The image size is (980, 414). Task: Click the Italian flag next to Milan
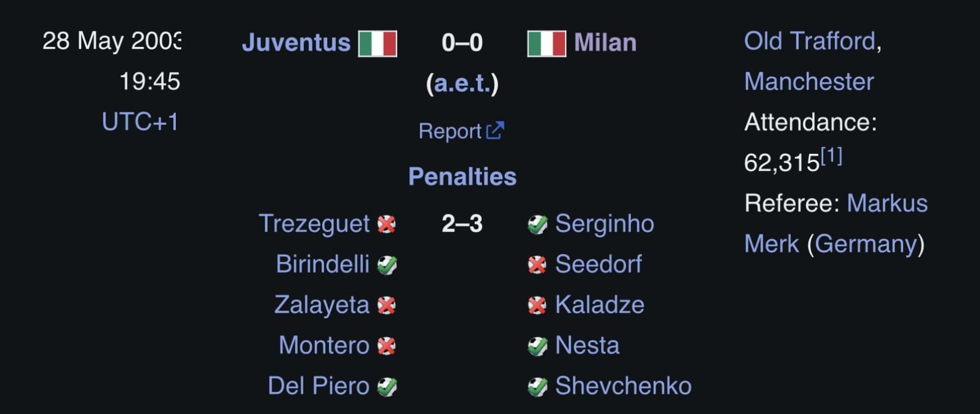pyautogui.click(x=546, y=43)
